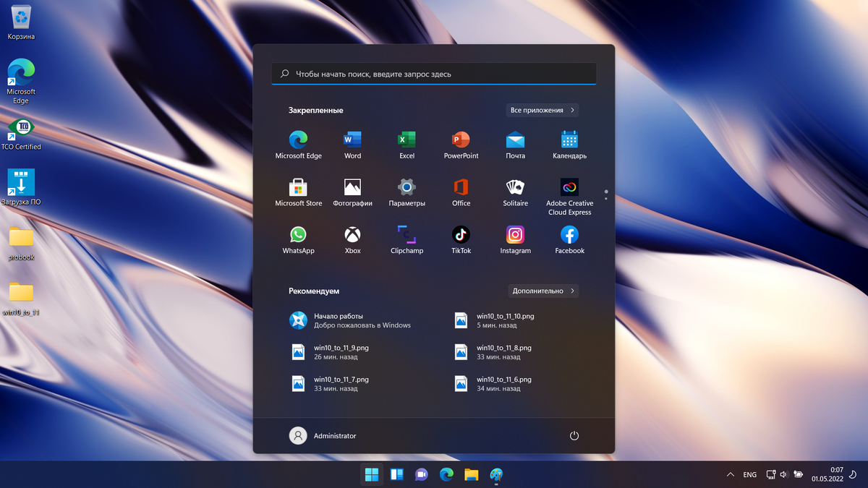Open Solitaire from pinned apps

click(x=515, y=192)
